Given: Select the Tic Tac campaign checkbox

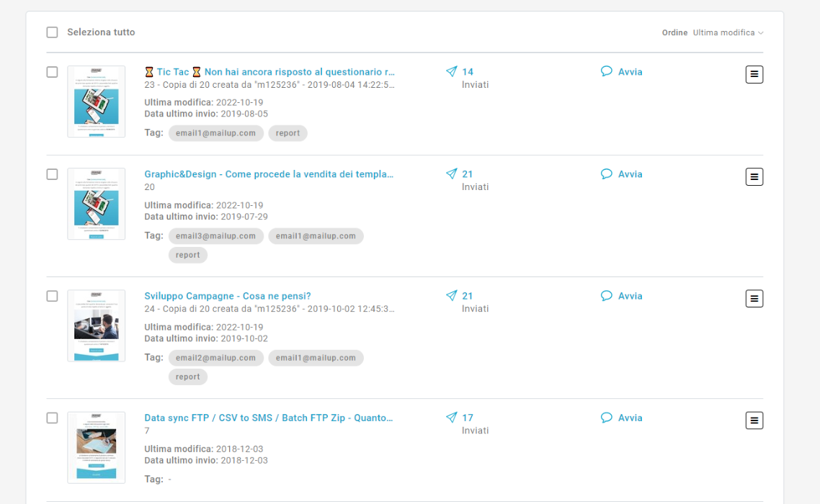Looking at the screenshot, I should coord(52,72).
